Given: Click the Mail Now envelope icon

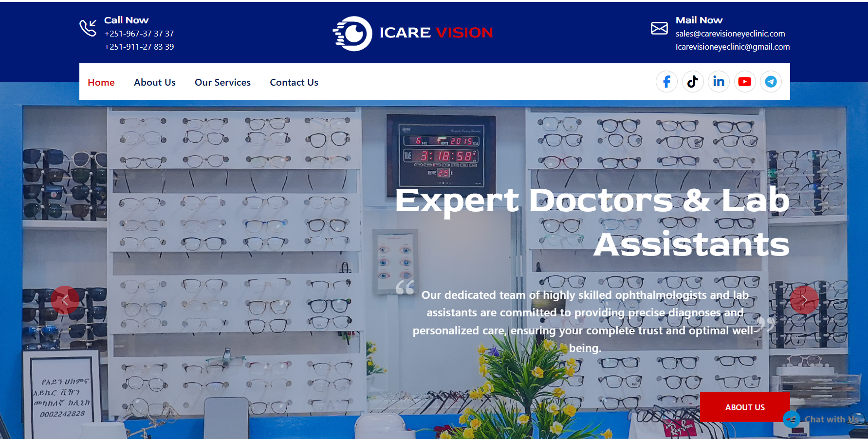Looking at the screenshot, I should (659, 28).
